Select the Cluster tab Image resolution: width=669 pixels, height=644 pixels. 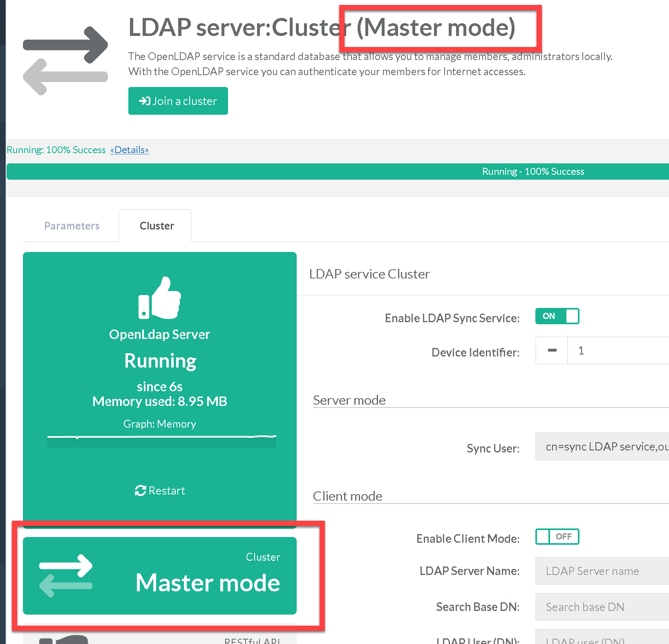157,226
